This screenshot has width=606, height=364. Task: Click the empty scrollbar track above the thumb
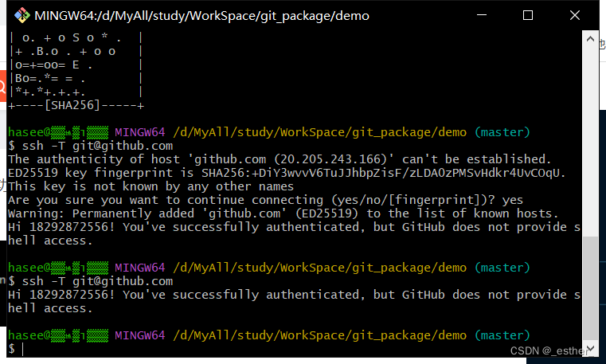[590, 141]
